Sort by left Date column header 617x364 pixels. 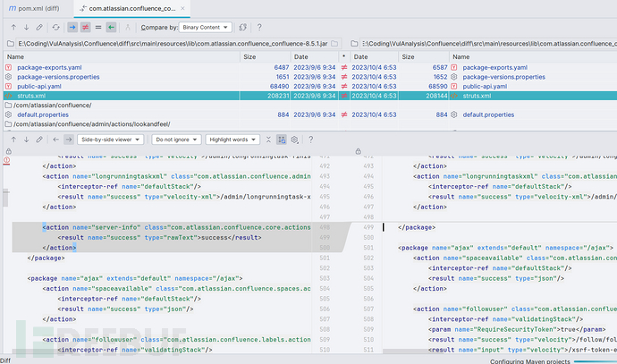[x=315, y=57]
